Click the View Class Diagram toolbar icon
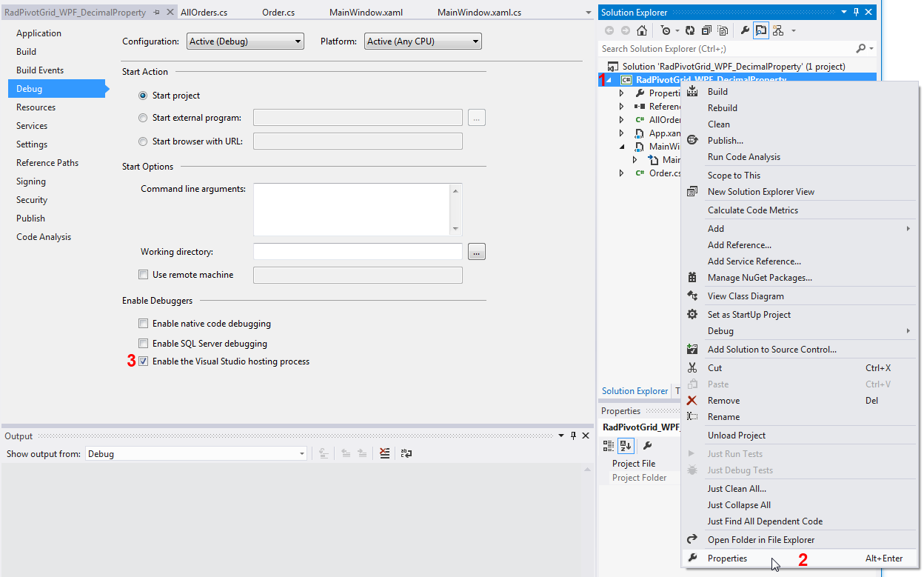This screenshot has width=924, height=577. click(778, 30)
